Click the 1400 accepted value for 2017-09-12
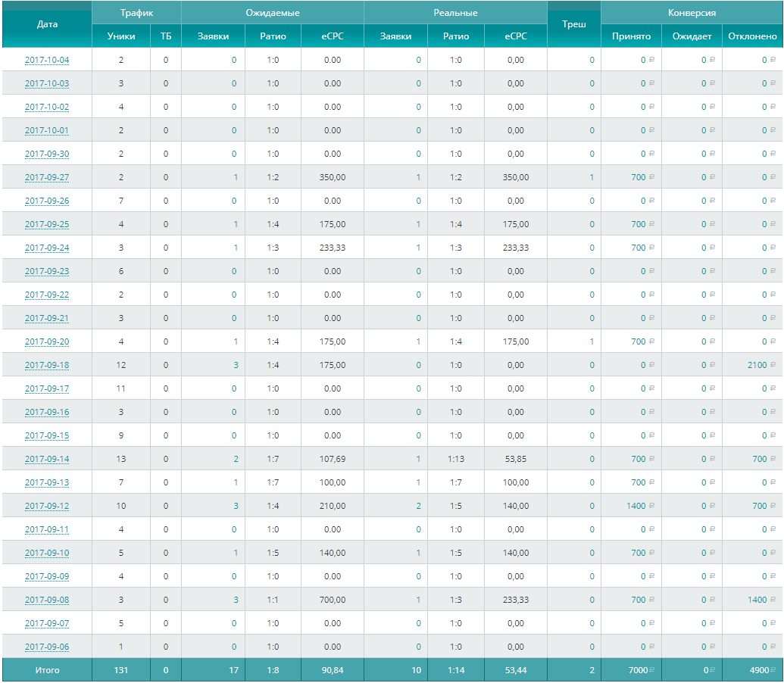784x683 pixels. [x=636, y=506]
